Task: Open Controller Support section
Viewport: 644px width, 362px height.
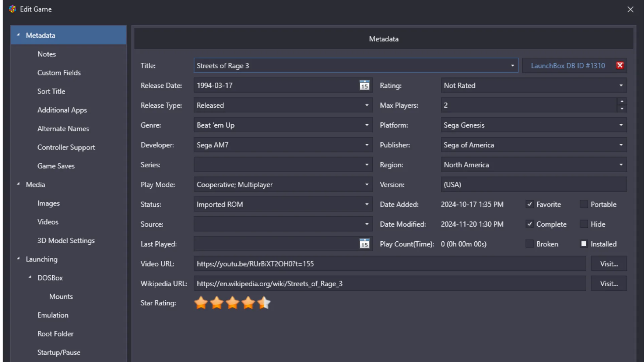Action: click(66, 147)
